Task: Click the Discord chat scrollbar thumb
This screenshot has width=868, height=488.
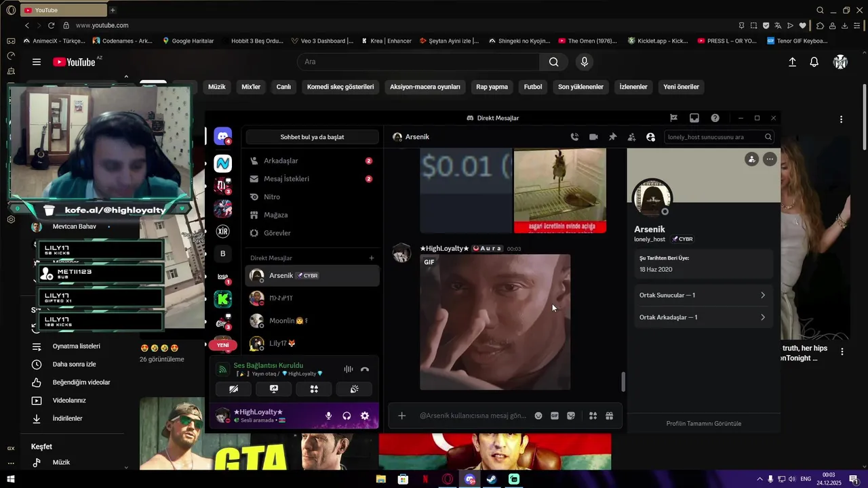Action: coord(623,382)
